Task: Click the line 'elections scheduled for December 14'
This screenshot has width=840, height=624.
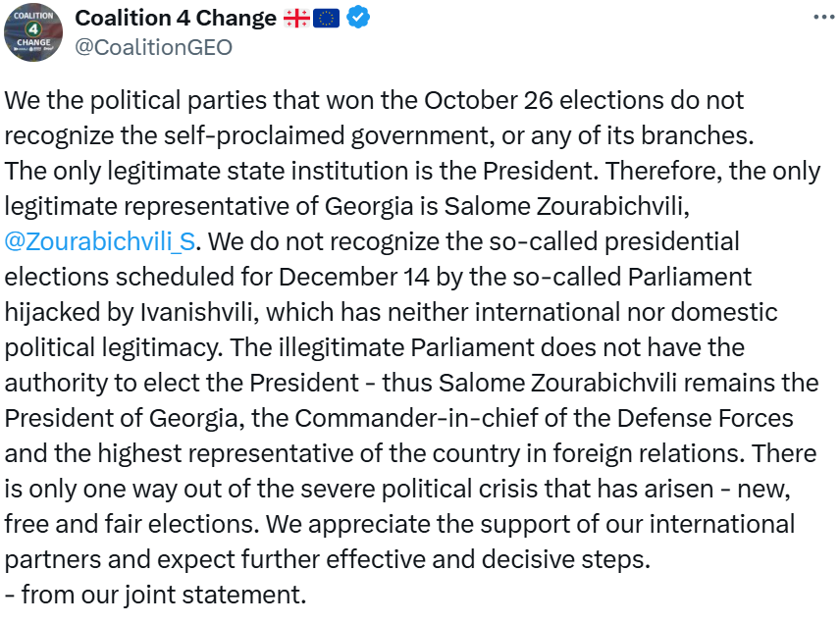Action: click(x=378, y=277)
